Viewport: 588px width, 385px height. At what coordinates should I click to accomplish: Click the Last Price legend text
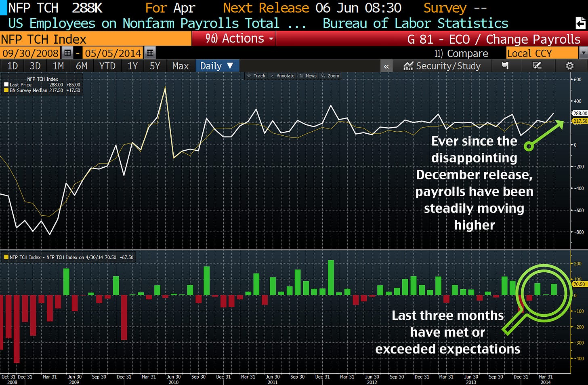(x=21, y=85)
